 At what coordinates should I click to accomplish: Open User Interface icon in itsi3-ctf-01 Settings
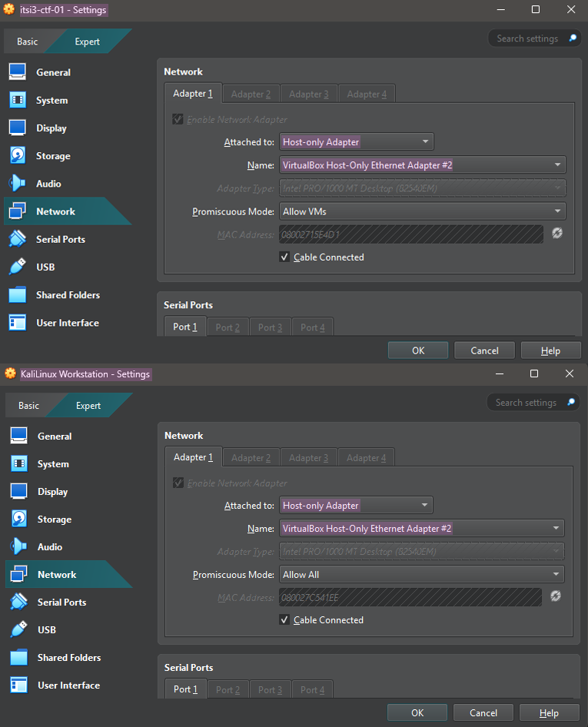[18, 322]
